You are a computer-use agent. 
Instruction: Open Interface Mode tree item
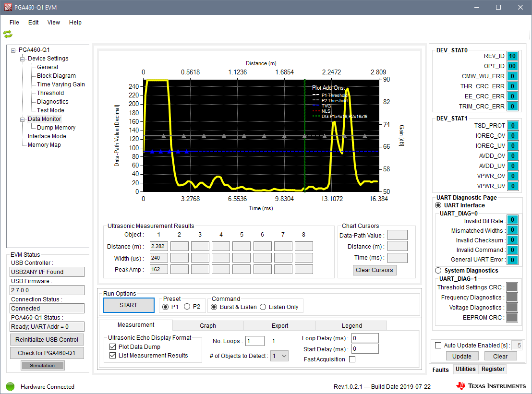click(47, 136)
